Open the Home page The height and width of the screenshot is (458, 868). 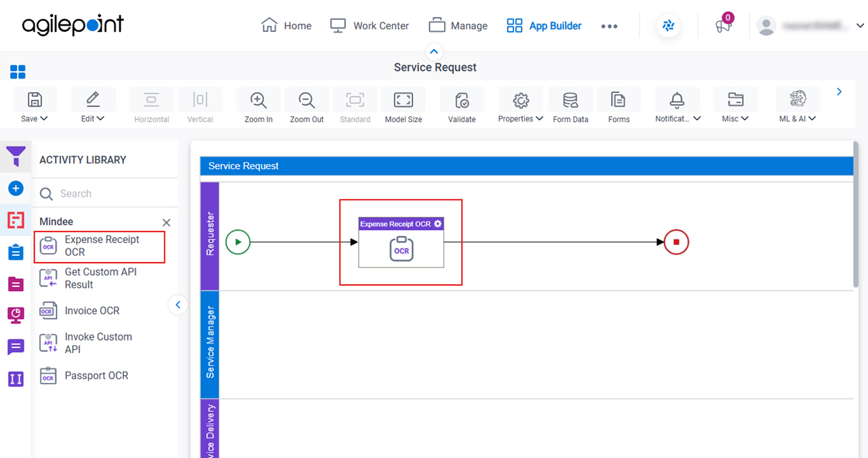click(x=286, y=26)
